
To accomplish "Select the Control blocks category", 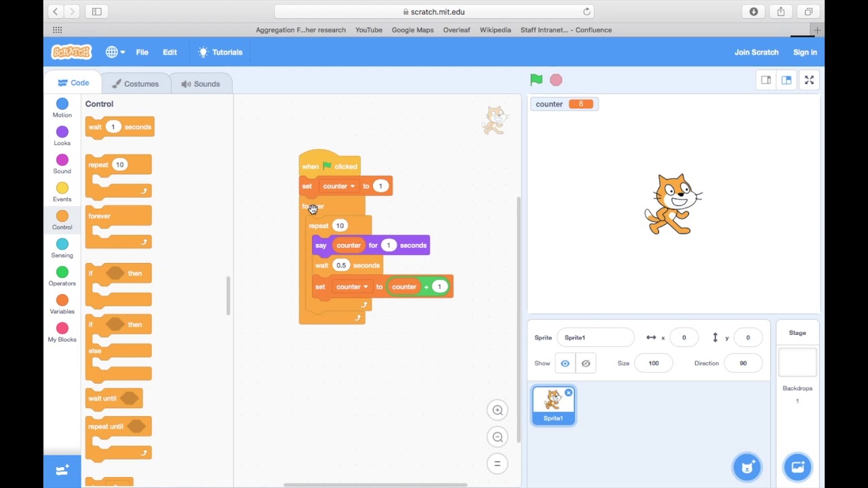I will 62,220.
